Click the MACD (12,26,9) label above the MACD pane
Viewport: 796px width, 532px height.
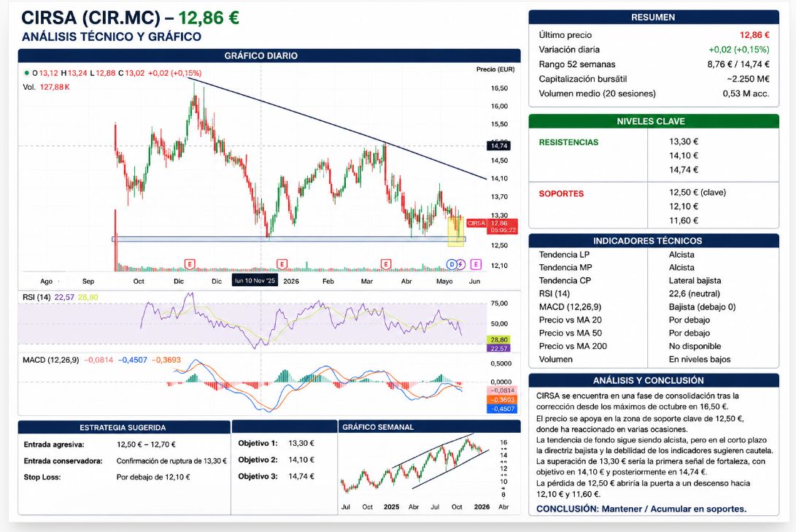pyautogui.click(x=51, y=360)
